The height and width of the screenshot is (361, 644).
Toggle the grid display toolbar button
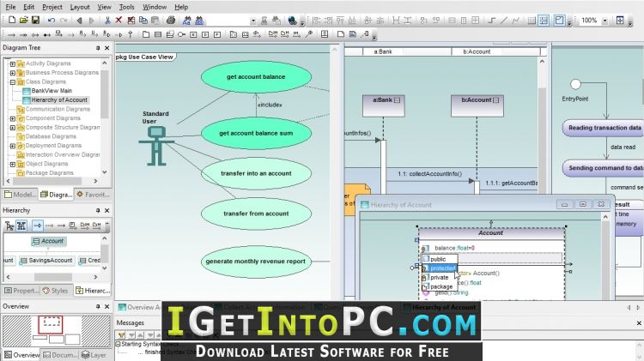pyautogui.click(x=532, y=20)
